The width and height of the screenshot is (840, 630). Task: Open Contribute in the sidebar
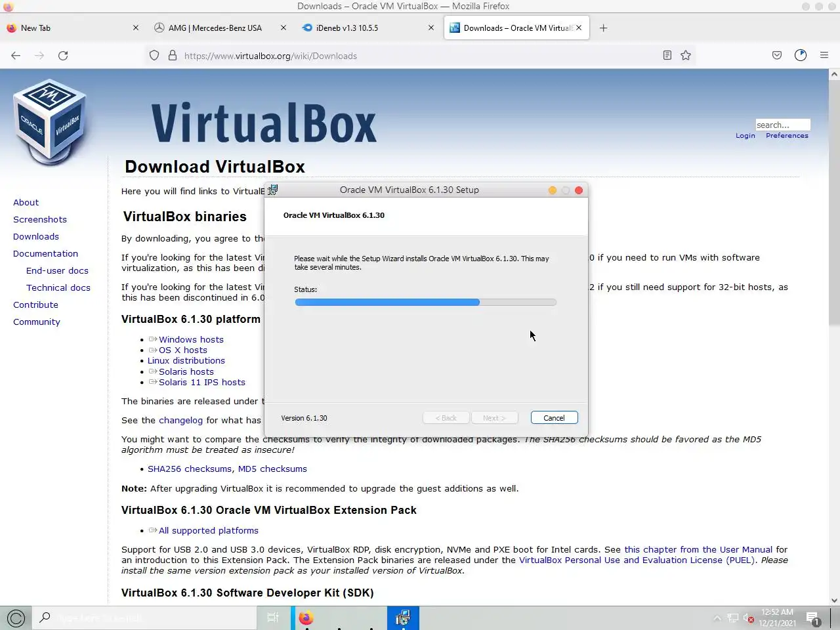pos(35,305)
